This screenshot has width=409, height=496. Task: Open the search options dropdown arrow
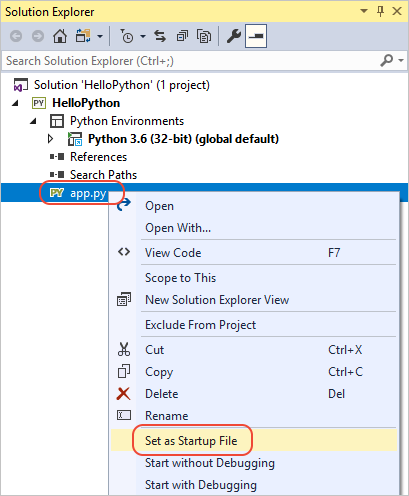point(401,61)
